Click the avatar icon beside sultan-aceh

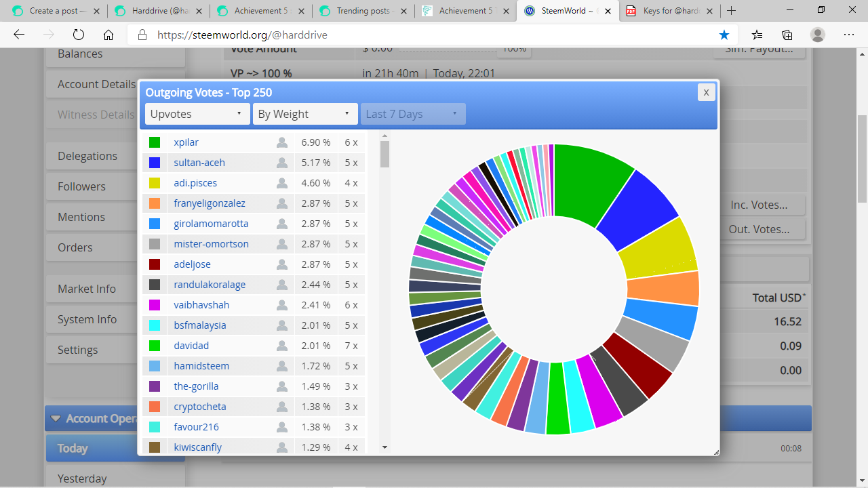pos(281,163)
